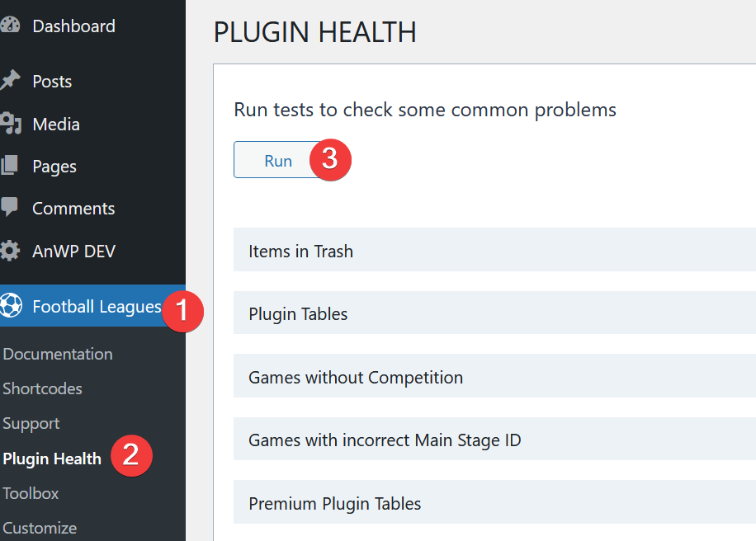Select the Support submenu item

pyautogui.click(x=31, y=423)
